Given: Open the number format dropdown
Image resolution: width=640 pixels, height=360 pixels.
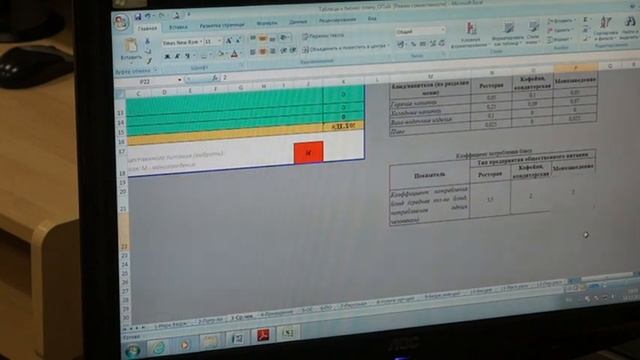Looking at the screenshot, I should (443, 30).
